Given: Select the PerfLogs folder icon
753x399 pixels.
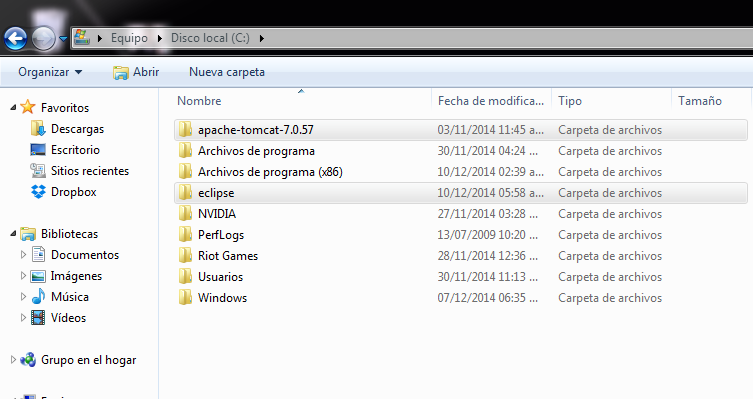Looking at the screenshot, I should click(185, 234).
